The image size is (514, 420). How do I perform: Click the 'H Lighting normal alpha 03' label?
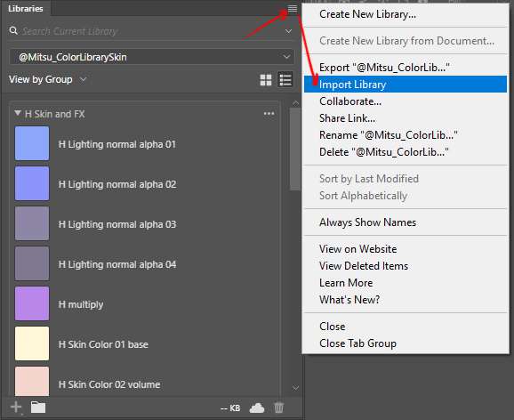tap(117, 224)
